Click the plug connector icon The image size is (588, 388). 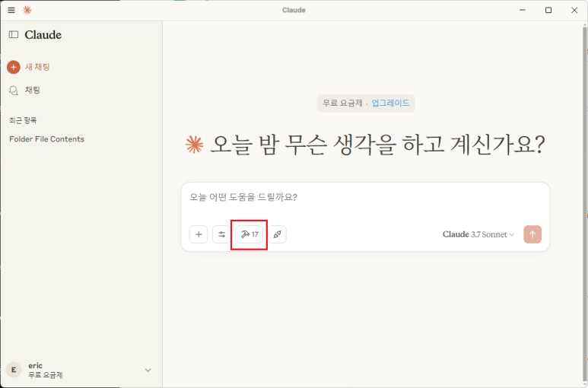pyautogui.click(x=278, y=234)
